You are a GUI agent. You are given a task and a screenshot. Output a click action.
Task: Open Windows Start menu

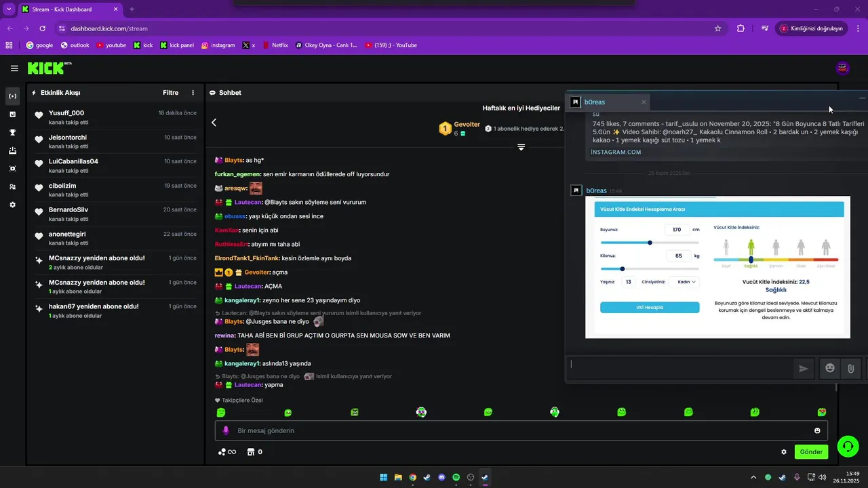click(x=384, y=477)
